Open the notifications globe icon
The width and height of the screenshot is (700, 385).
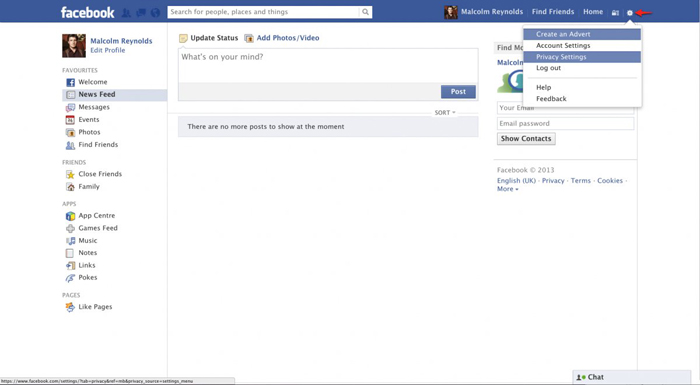click(155, 13)
